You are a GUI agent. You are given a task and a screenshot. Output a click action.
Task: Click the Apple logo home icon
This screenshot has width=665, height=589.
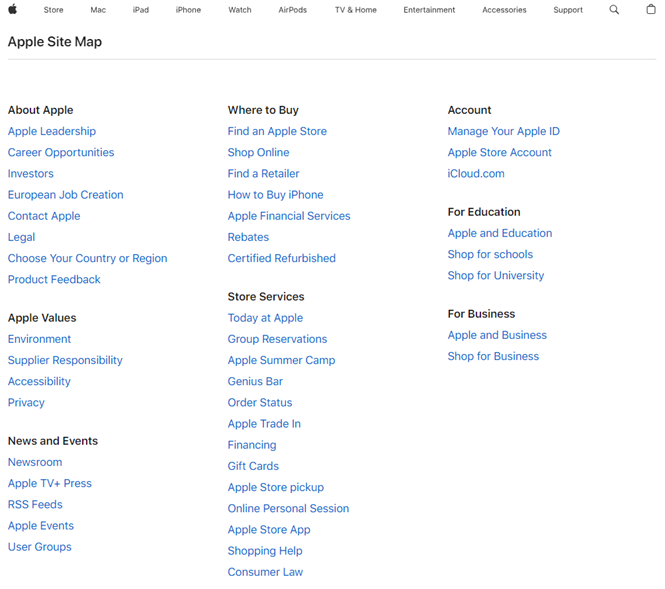pos(13,9)
